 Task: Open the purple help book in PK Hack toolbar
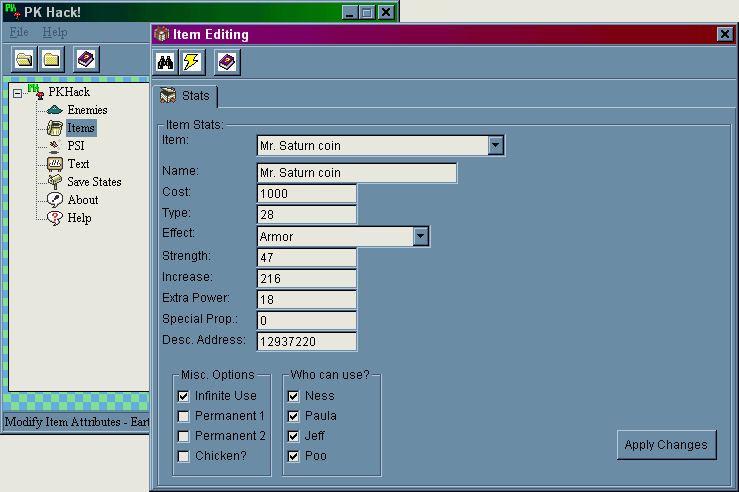(86, 59)
